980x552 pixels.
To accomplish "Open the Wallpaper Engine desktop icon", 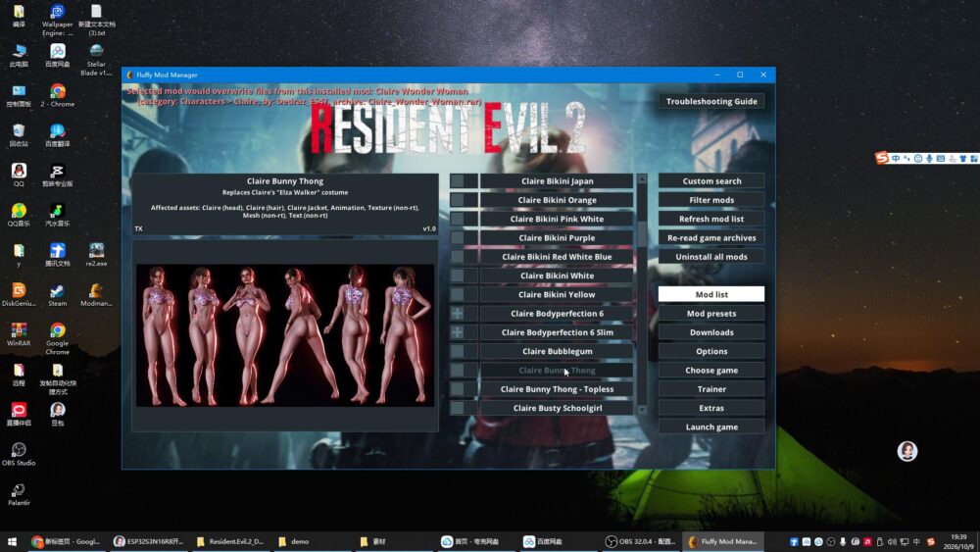I will pos(57,20).
